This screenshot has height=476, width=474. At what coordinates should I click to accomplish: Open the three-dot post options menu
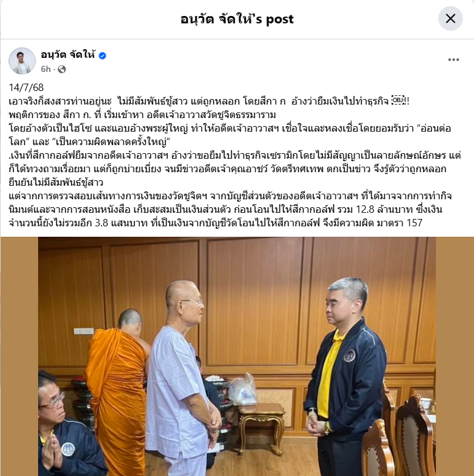(453, 60)
